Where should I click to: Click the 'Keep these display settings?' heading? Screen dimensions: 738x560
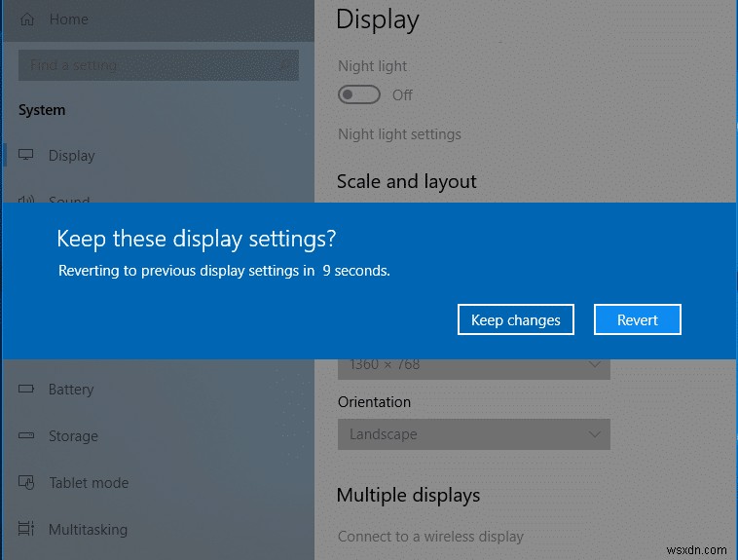[x=197, y=239]
